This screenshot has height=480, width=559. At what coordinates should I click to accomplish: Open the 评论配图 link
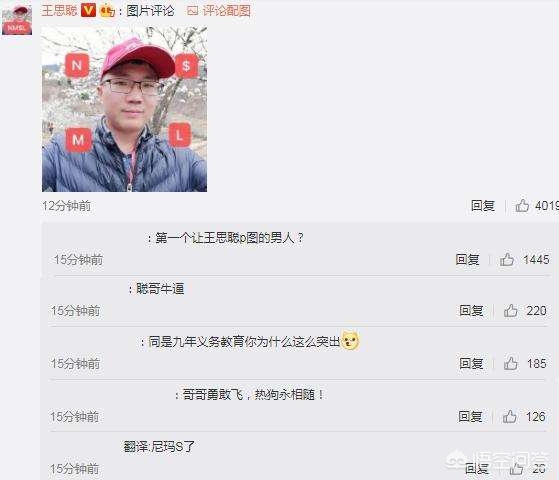(226, 11)
